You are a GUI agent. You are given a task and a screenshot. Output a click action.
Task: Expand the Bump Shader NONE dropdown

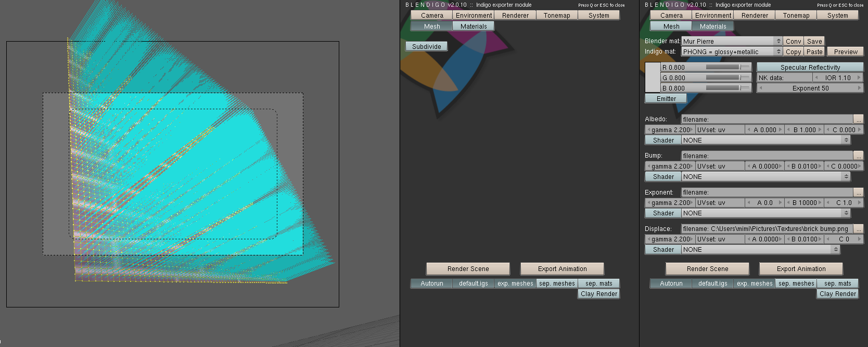766,176
